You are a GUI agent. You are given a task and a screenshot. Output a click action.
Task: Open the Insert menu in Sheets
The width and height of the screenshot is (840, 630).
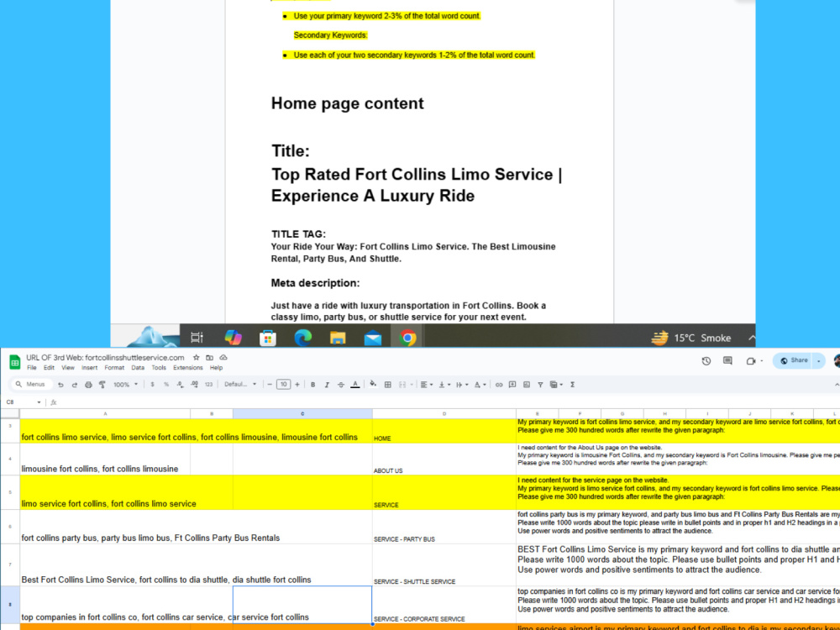pos(90,368)
